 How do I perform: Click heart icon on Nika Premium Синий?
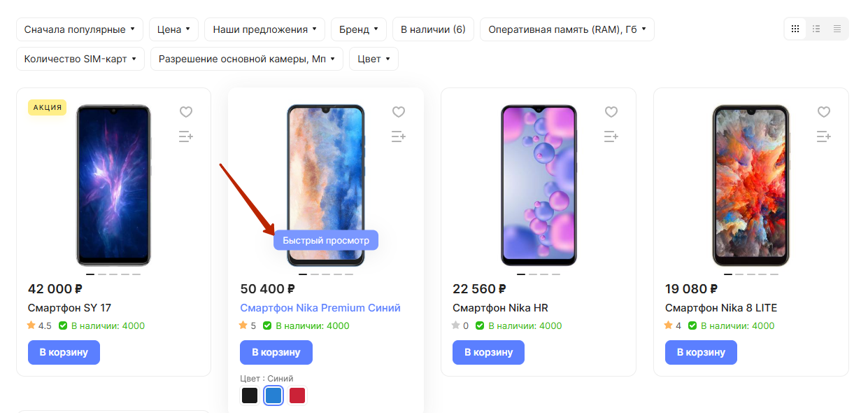[398, 112]
